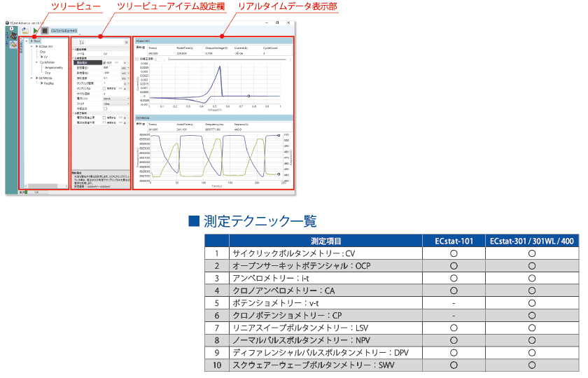
Task: Click progress bar in status bar
Action: pos(38,192)
